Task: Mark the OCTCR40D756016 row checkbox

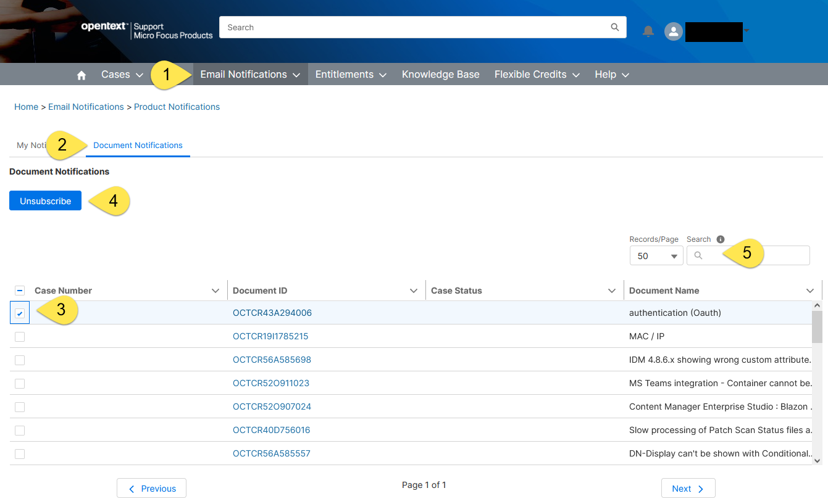Action: point(20,431)
